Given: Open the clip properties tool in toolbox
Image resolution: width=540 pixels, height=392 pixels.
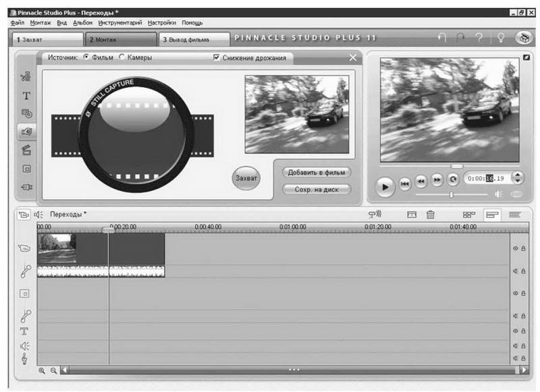Looking at the screenshot, I should click(x=26, y=76).
